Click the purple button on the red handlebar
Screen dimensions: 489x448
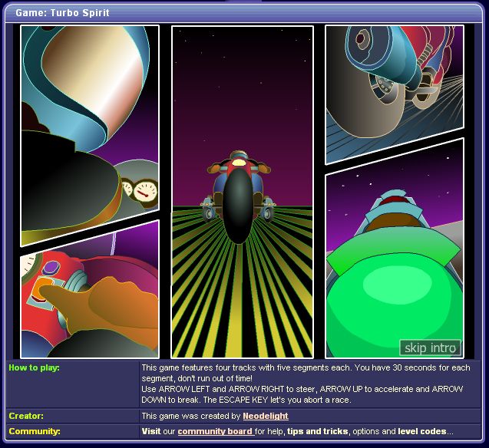point(51,268)
